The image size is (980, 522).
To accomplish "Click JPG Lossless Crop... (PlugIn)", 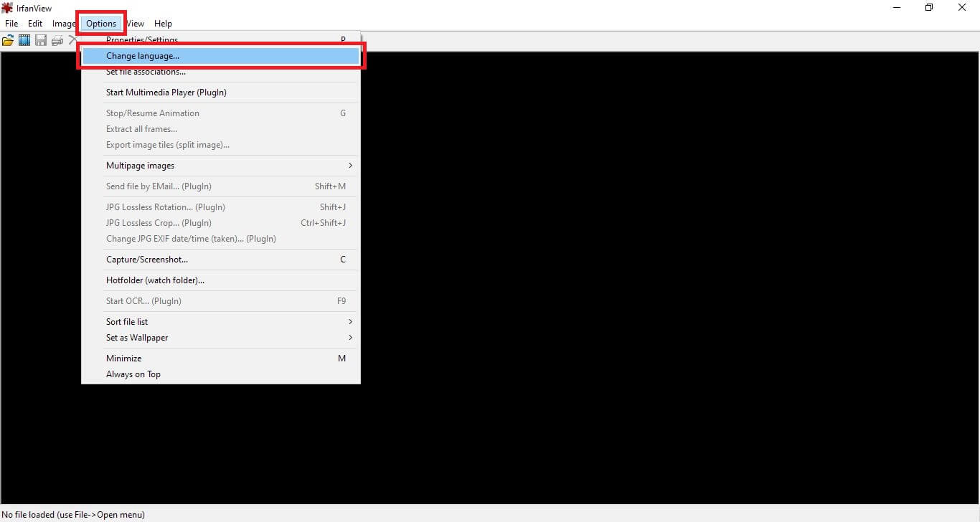I will click(221, 223).
